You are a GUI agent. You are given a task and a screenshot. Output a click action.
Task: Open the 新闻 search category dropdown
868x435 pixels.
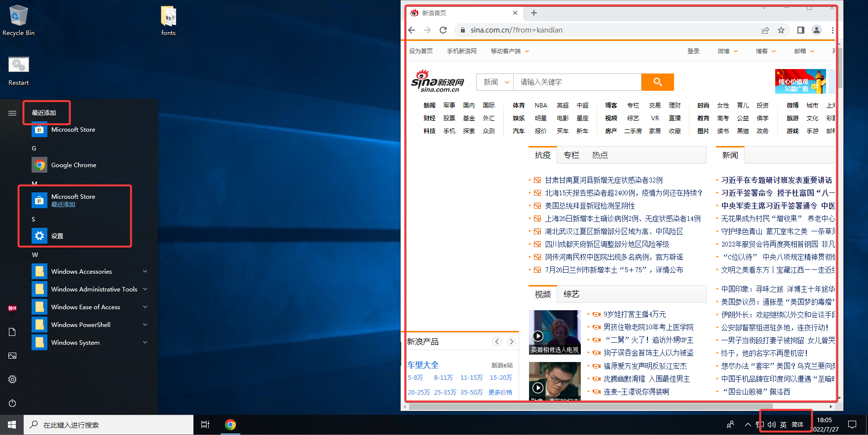(495, 82)
